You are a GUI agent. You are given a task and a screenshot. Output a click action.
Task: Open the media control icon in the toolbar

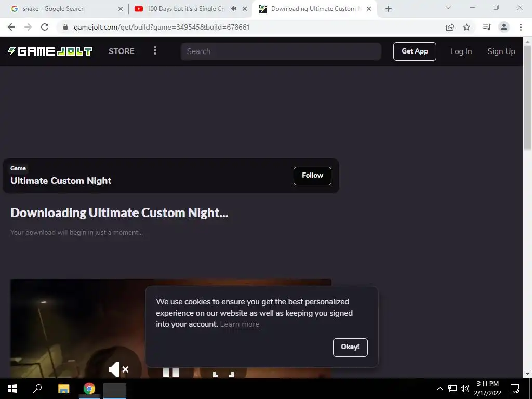487,27
